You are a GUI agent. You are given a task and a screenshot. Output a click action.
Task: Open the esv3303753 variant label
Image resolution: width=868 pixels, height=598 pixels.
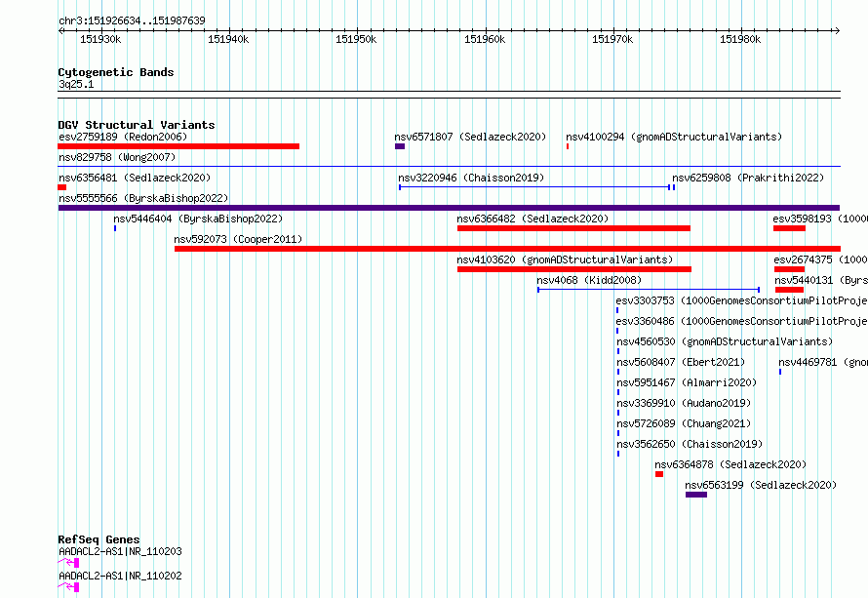point(741,300)
